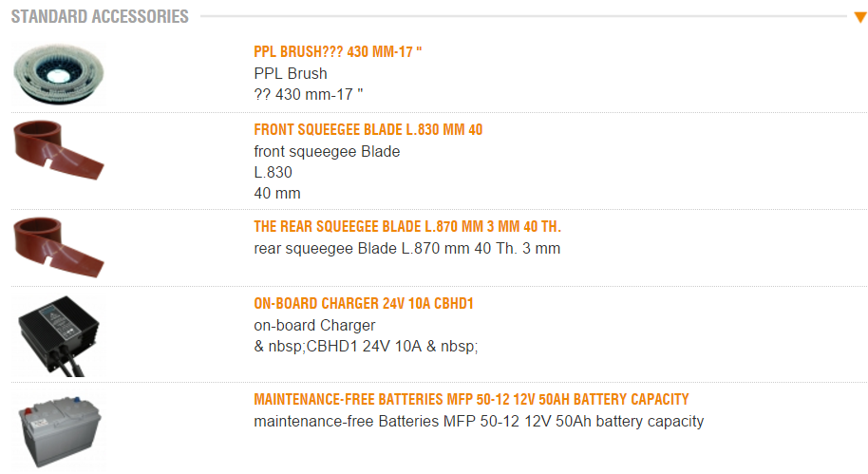Click the "PPL Brush" description text
The height and width of the screenshot is (474, 868).
pos(291,73)
